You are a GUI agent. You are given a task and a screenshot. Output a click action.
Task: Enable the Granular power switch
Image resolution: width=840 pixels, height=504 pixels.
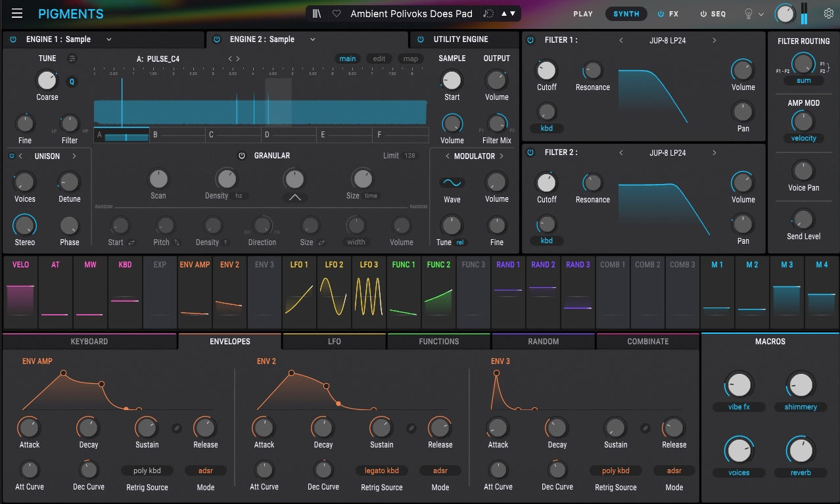point(242,156)
